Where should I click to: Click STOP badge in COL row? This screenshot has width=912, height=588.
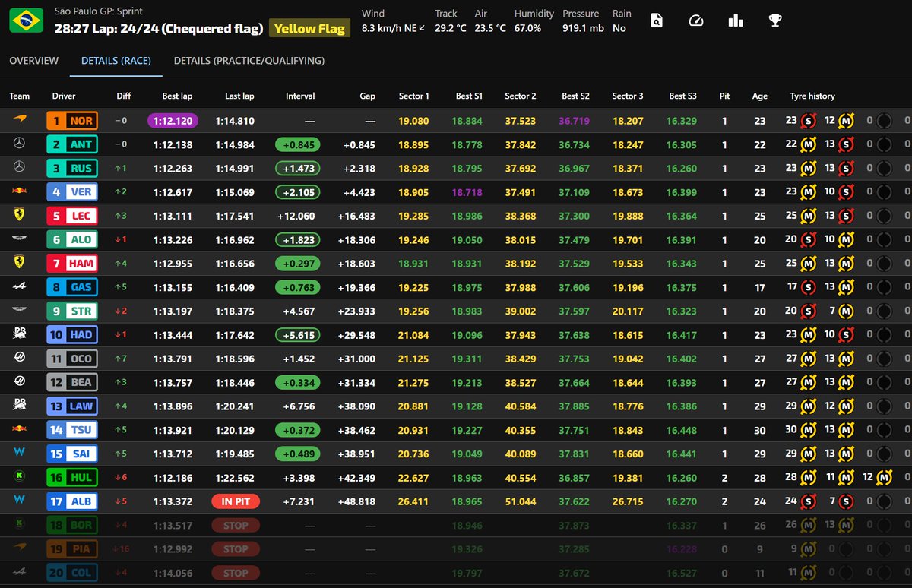click(236, 573)
